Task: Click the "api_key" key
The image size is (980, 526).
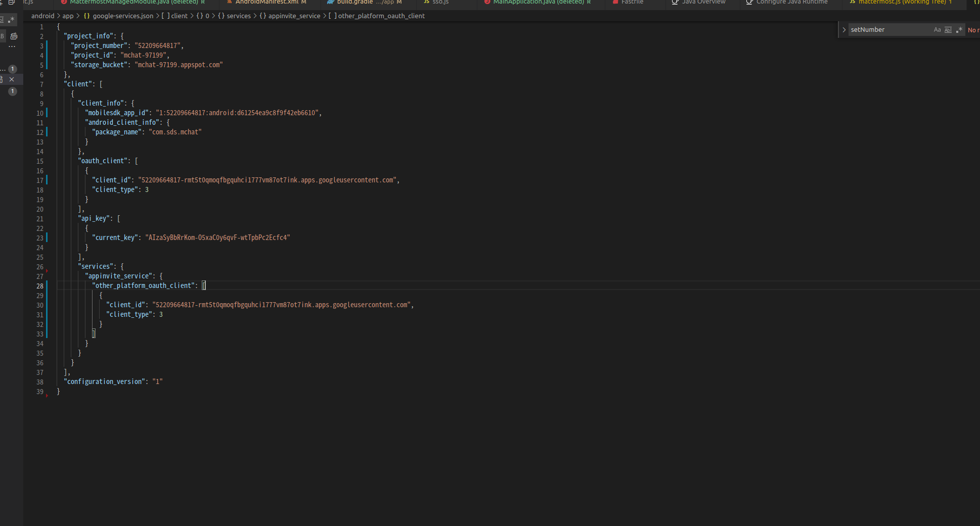Action: click(x=94, y=218)
